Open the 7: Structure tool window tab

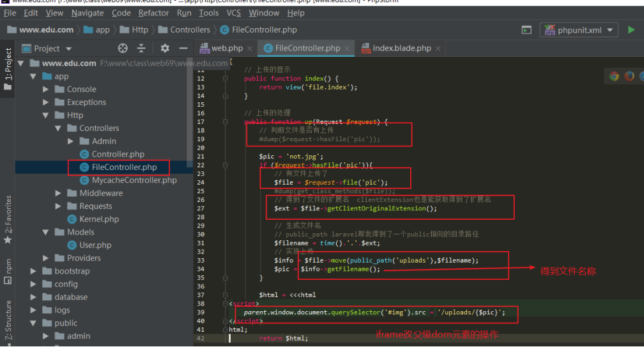pyautogui.click(x=8, y=321)
